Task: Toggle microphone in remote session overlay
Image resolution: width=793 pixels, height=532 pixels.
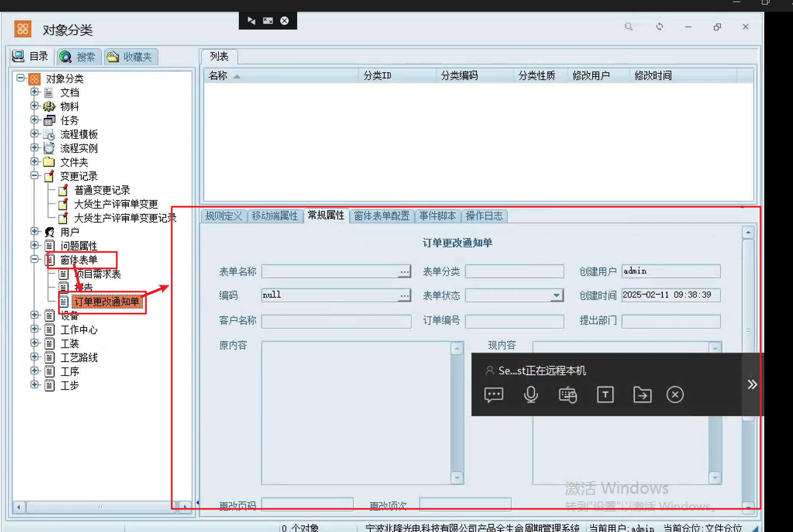Action: pyautogui.click(x=531, y=395)
